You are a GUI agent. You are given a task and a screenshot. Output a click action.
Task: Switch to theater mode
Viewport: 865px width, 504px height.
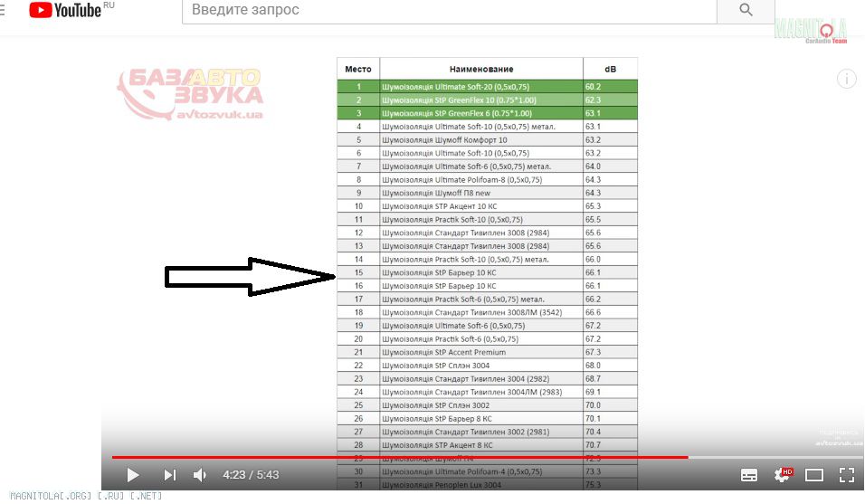tap(814, 475)
